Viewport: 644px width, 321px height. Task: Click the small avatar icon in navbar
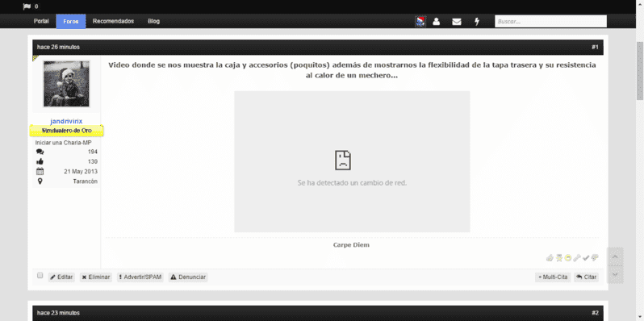tap(420, 21)
